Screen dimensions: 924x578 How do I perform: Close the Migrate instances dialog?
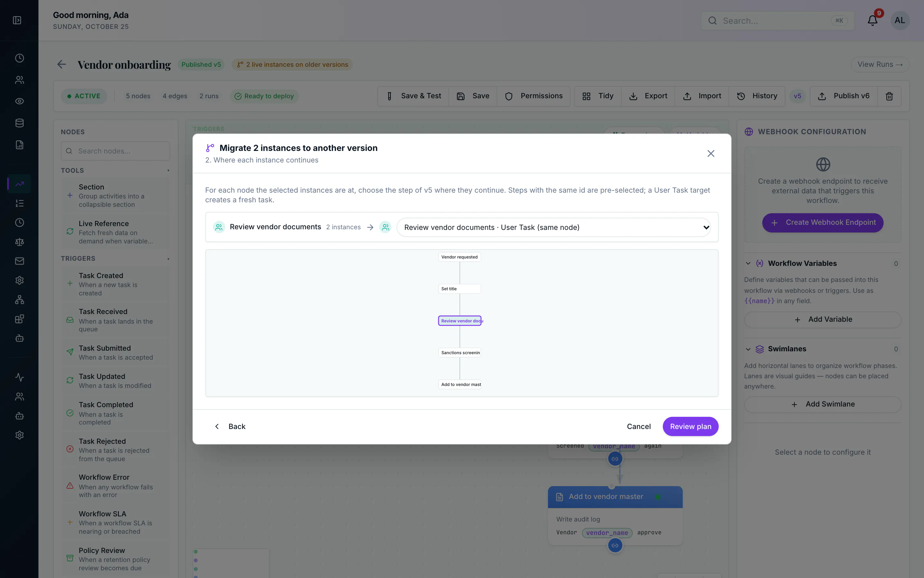coord(711,153)
